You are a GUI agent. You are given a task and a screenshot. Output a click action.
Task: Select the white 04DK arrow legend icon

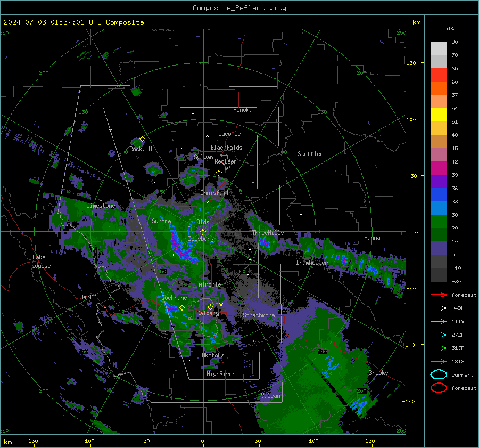[439, 308]
